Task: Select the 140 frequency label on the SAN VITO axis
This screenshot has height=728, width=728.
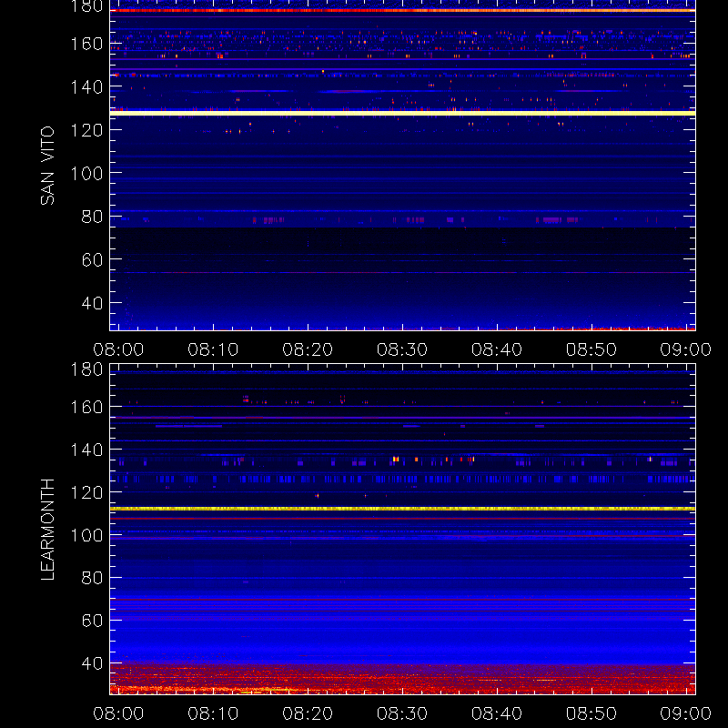Action: [x=86, y=86]
